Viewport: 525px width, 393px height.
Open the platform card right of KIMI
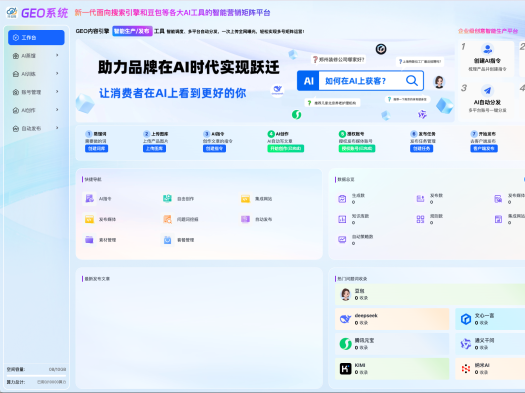tap(490, 369)
